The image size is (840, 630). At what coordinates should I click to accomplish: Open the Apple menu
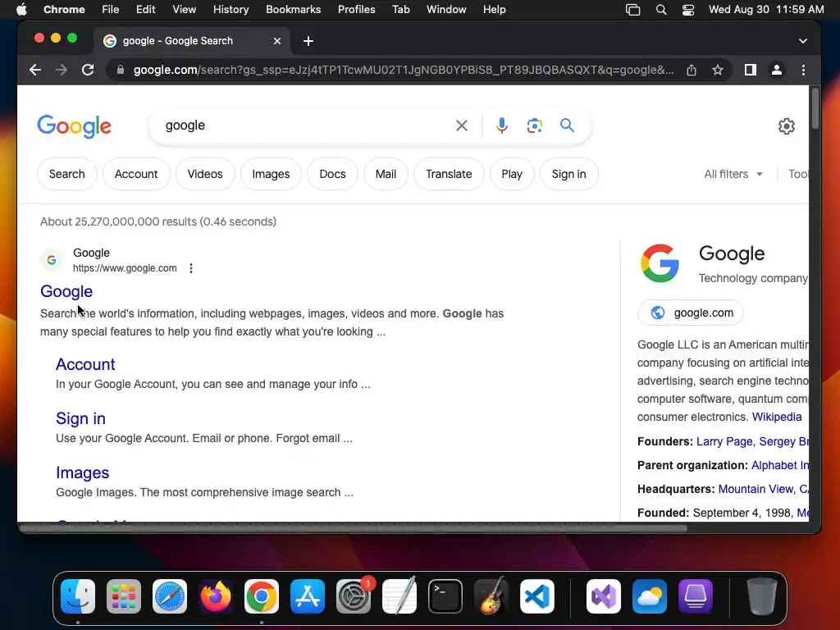(x=21, y=9)
